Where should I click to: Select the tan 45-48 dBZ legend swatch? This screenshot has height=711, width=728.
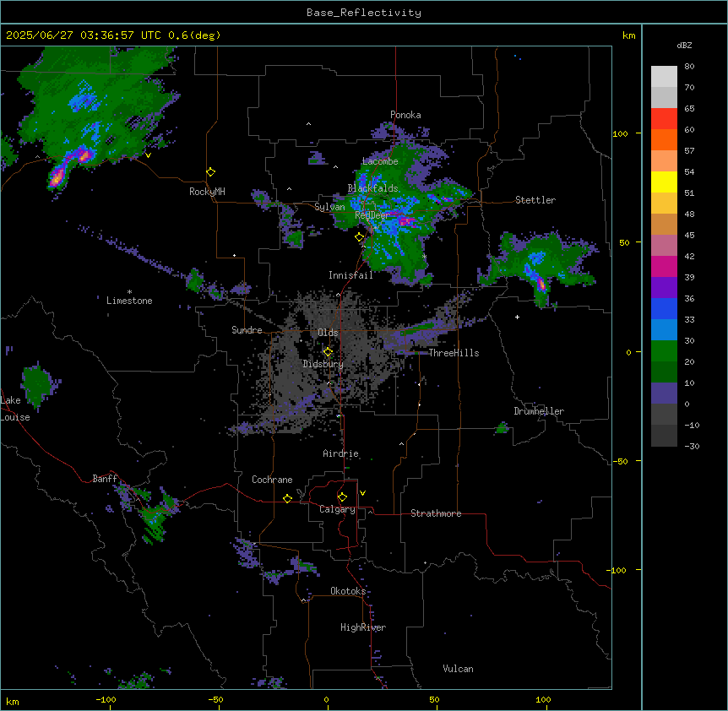point(664,224)
